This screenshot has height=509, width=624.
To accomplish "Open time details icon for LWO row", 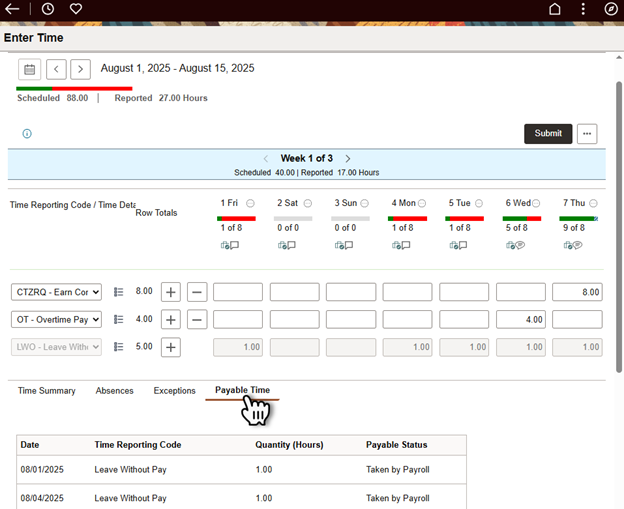I will pos(118,347).
